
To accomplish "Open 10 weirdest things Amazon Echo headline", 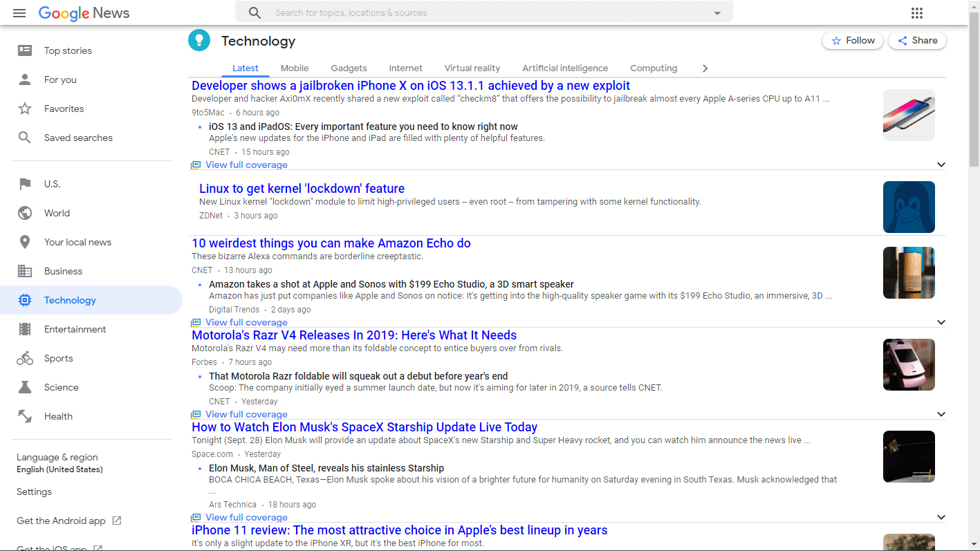I will 331,243.
